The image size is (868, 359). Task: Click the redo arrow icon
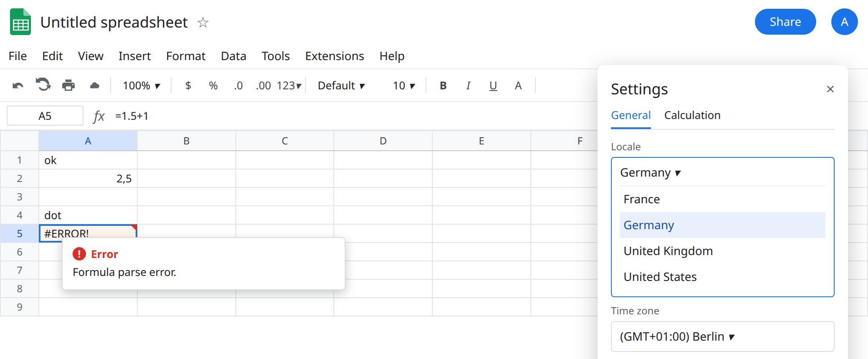pyautogui.click(x=43, y=85)
